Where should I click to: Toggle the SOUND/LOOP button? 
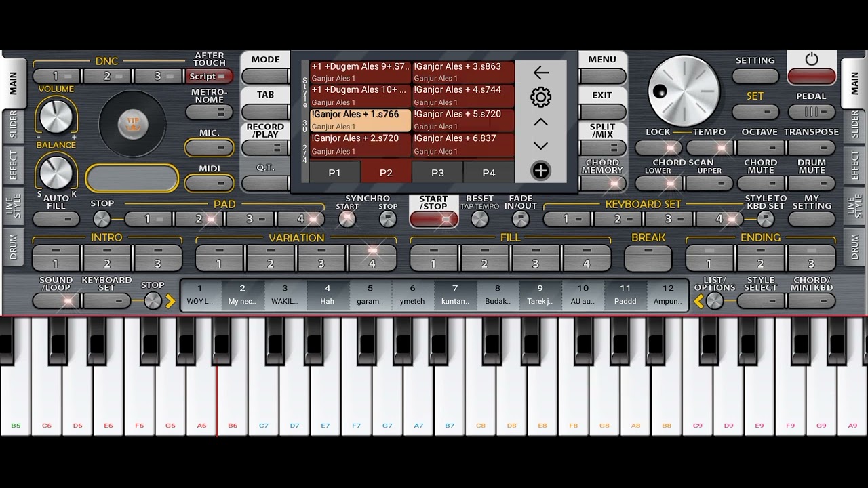point(56,301)
